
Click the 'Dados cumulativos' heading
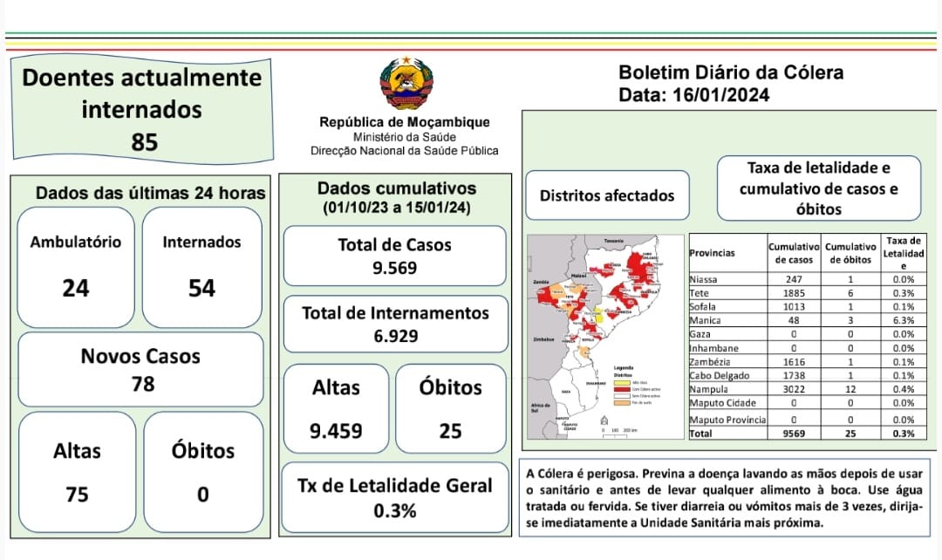(397, 188)
